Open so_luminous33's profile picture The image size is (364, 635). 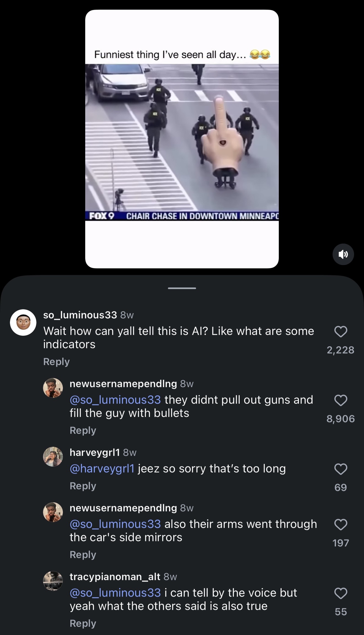click(x=23, y=322)
